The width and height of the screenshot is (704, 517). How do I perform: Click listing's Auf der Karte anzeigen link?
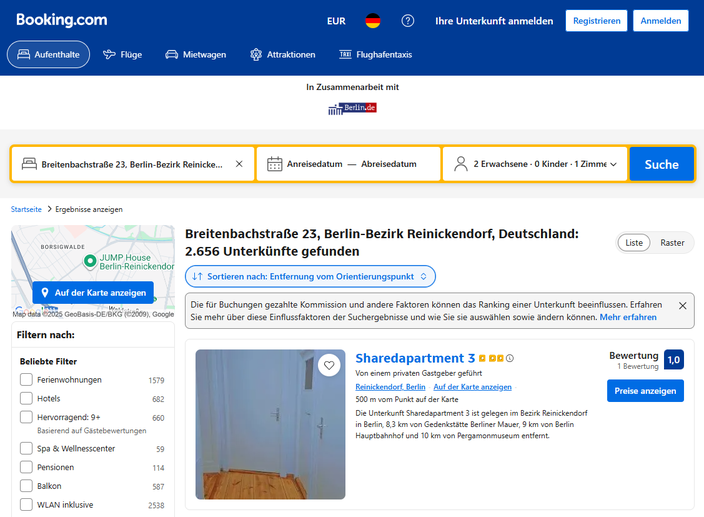[x=472, y=387]
